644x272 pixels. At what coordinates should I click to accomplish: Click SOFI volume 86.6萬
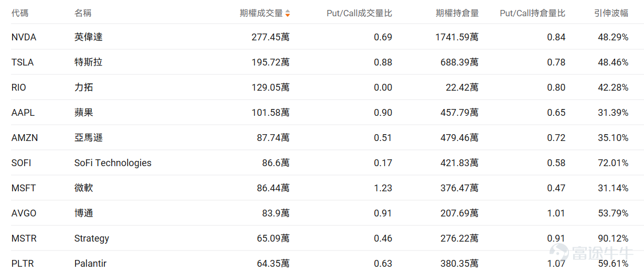click(x=276, y=163)
